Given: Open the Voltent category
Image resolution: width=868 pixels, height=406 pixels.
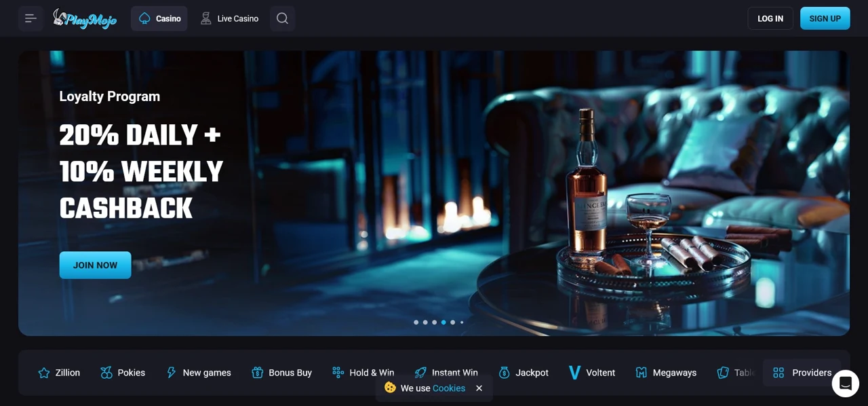Looking at the screenshot, I should tap(592, 373).
